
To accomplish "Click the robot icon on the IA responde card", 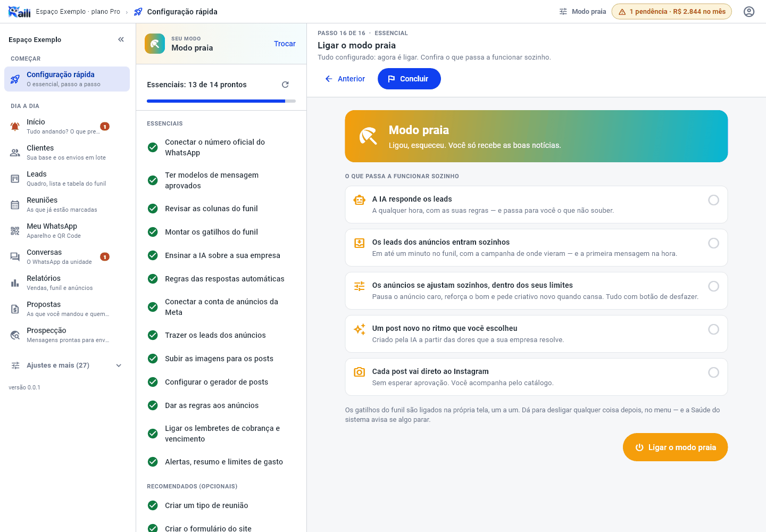I will coord(360,200).
